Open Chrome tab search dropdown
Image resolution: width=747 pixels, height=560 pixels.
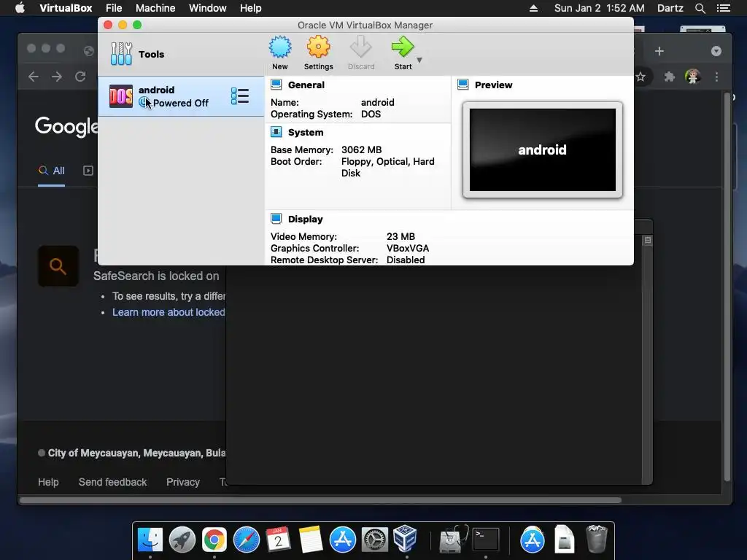pos(716,51)
